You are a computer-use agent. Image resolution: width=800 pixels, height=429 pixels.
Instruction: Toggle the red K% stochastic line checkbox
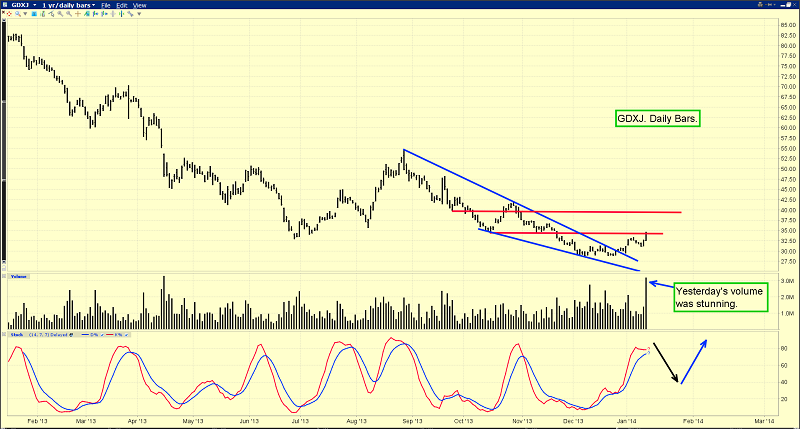(x=126, y=335)
